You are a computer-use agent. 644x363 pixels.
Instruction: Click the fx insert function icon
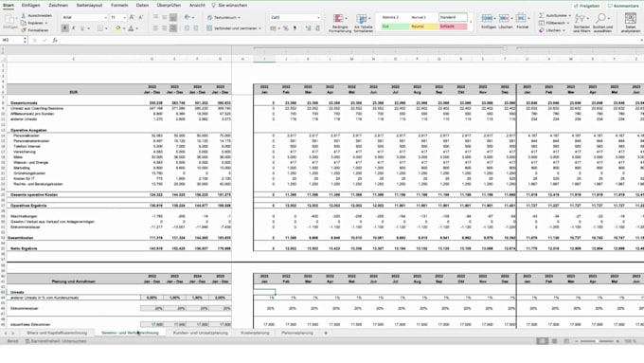(x=55, y=41)
